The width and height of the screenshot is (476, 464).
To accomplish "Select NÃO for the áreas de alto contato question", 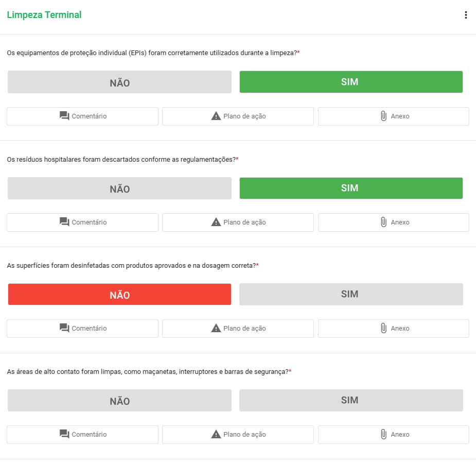I will click(x=119, y=400).
